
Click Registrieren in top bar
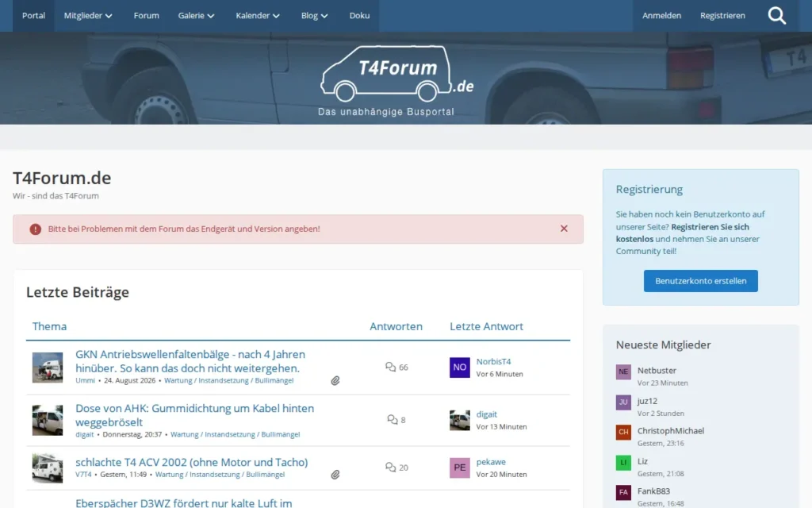coord(722,16)
